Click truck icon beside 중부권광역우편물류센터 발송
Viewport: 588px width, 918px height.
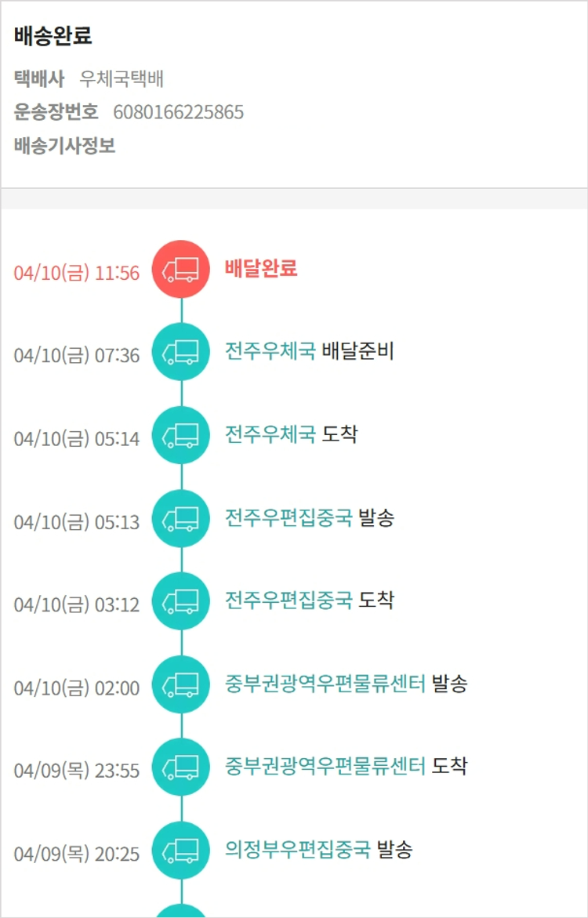tap(180, 685)
